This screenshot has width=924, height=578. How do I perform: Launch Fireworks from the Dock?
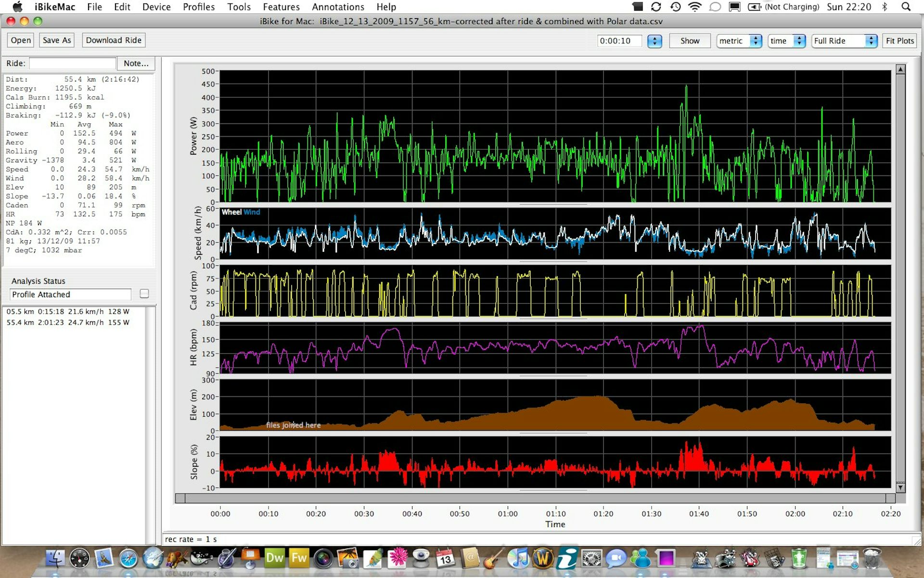tap(299, 558)
